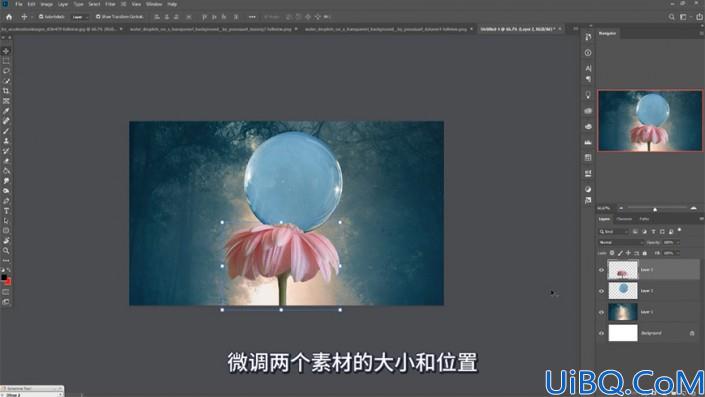Select the Hand tool
Screen dimensions: 705x397
[6, 241]
